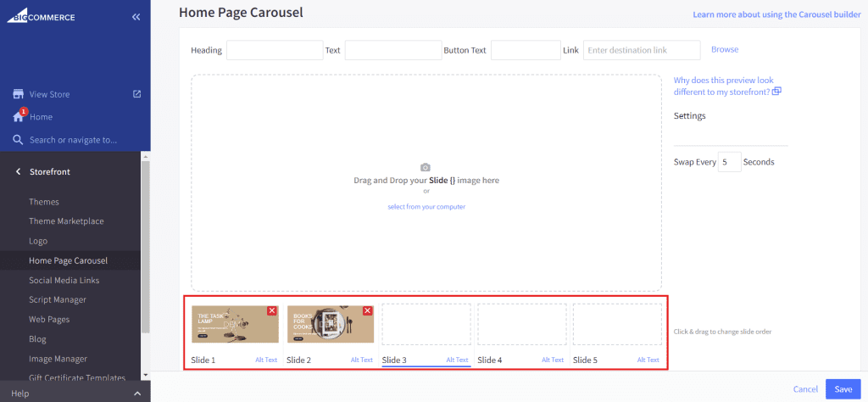
Task: Click the Browse link
Action: point(725,49)
